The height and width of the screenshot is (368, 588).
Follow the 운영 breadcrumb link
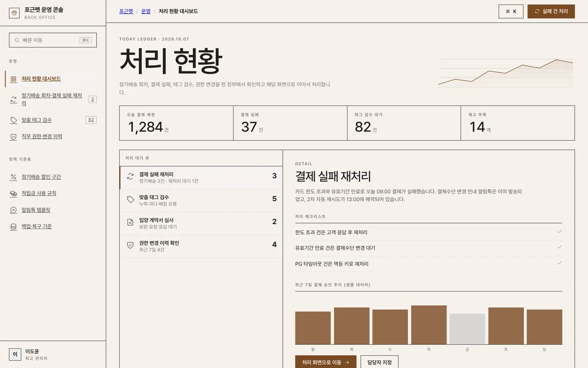(146, 11)
